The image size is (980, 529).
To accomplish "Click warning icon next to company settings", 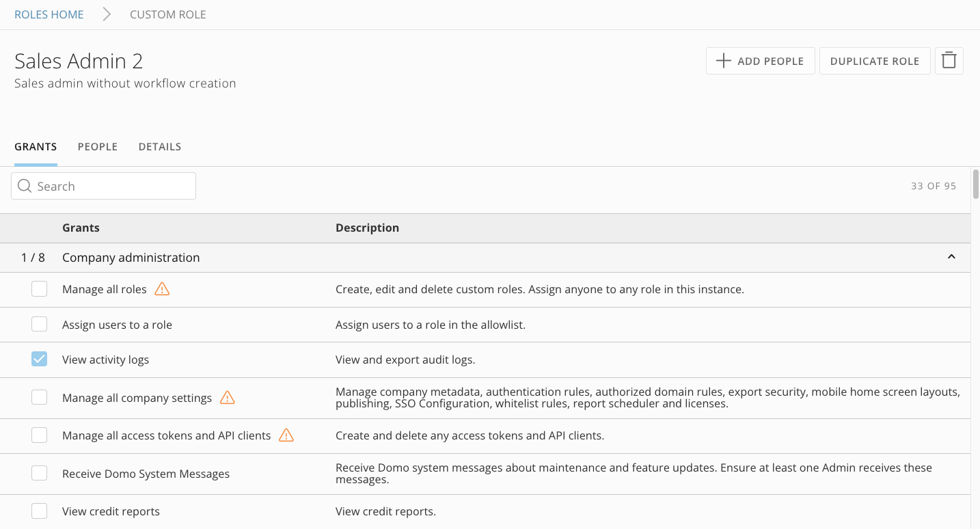I will click(x=227, y=398).
